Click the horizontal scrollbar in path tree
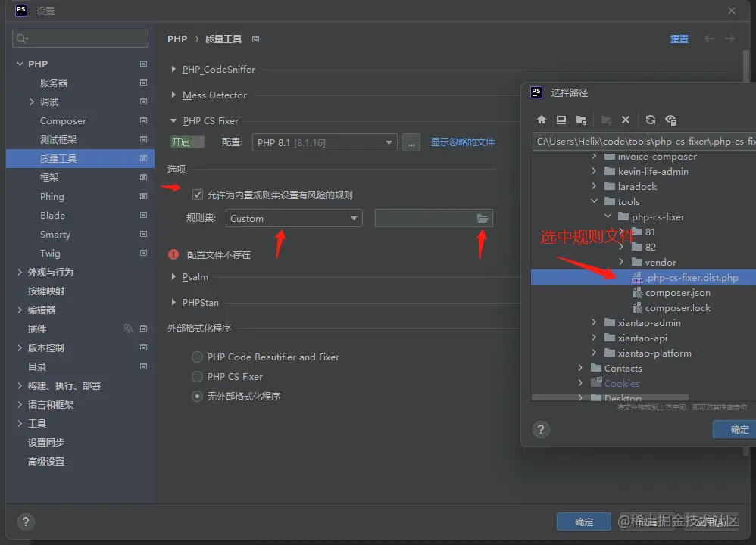The width and height of the screenshot is (756, 545). tap(610, 397)
